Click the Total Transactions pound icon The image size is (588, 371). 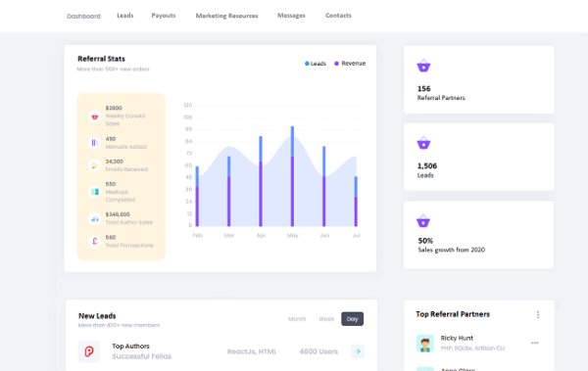pos(94,242)
